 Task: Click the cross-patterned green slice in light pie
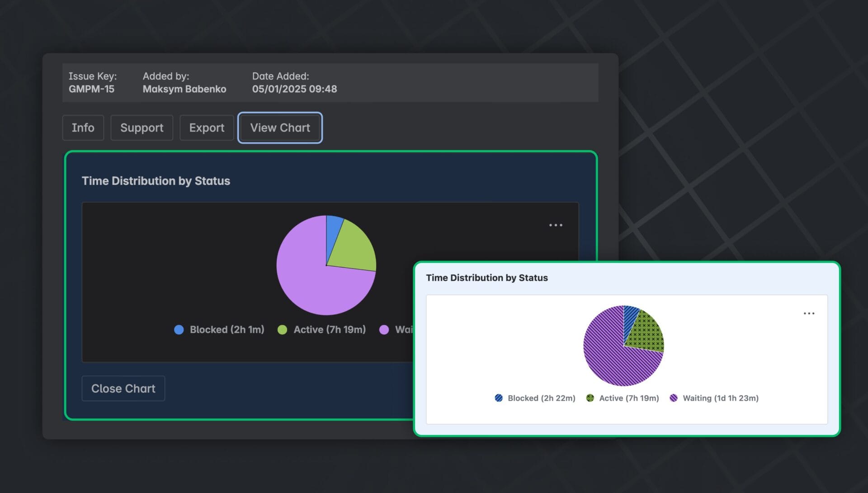tap(647, 332)
